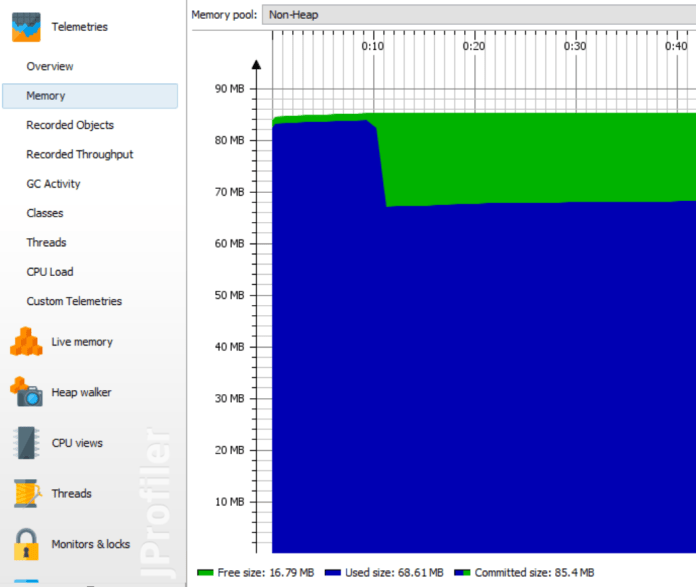View the Classes telemetry
Screen dimensions: 696x587
pyautogui.click(x=45, y=213)
